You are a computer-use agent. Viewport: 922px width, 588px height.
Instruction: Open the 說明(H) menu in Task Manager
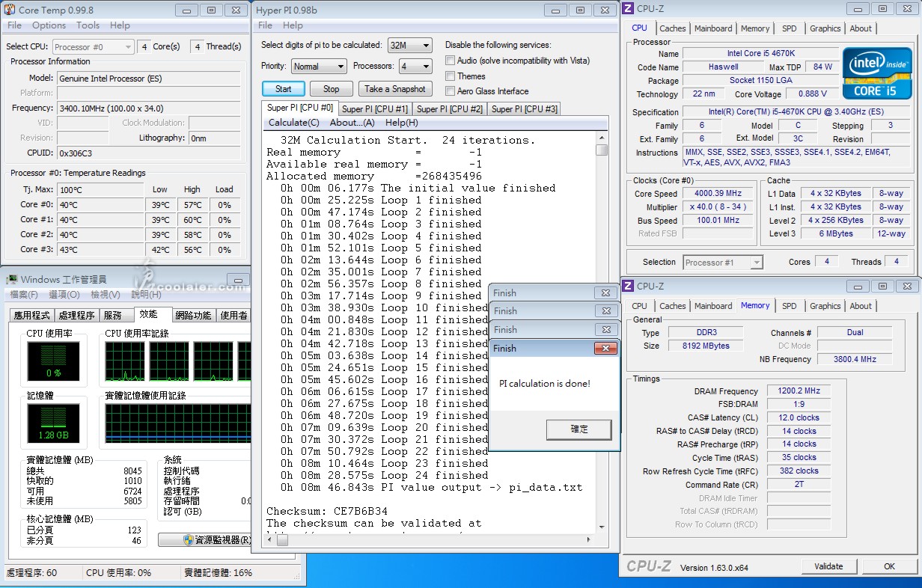point(146,295)
